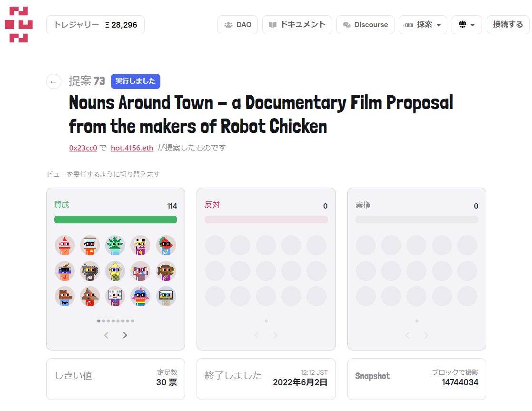Select the striped-body noun avatar, second row
This screenshot has height=411, width=532.
tap(140, 271)
